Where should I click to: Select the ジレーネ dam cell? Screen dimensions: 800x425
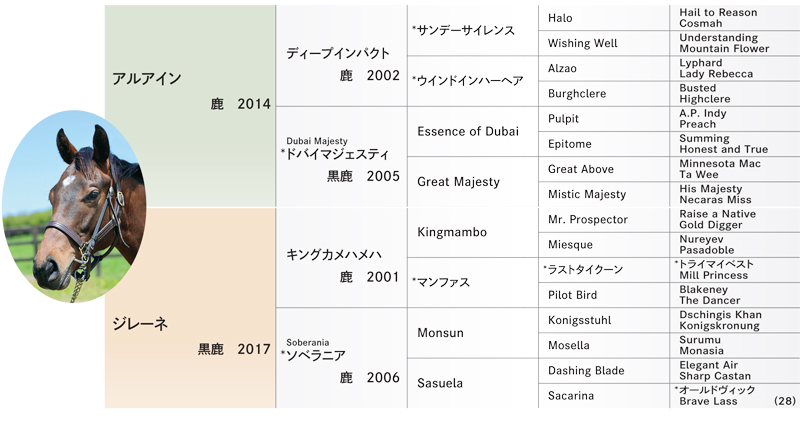pos(190,308)
